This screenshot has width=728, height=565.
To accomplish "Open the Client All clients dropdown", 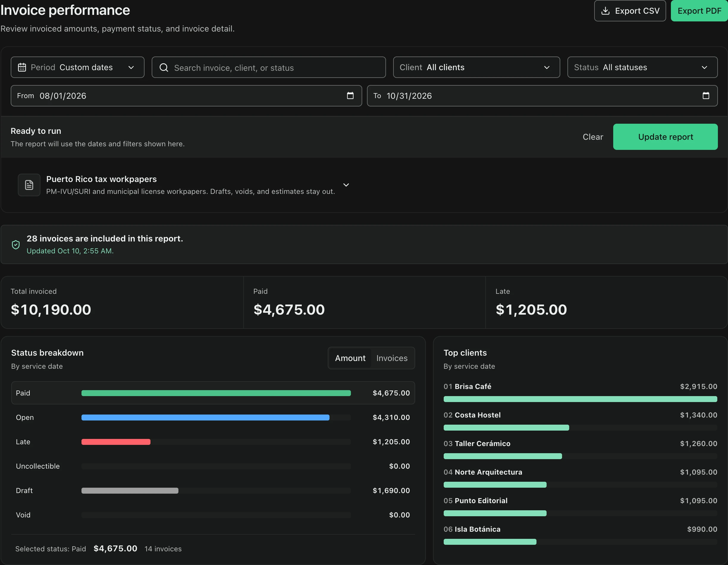I will click(x=476, y=67).
